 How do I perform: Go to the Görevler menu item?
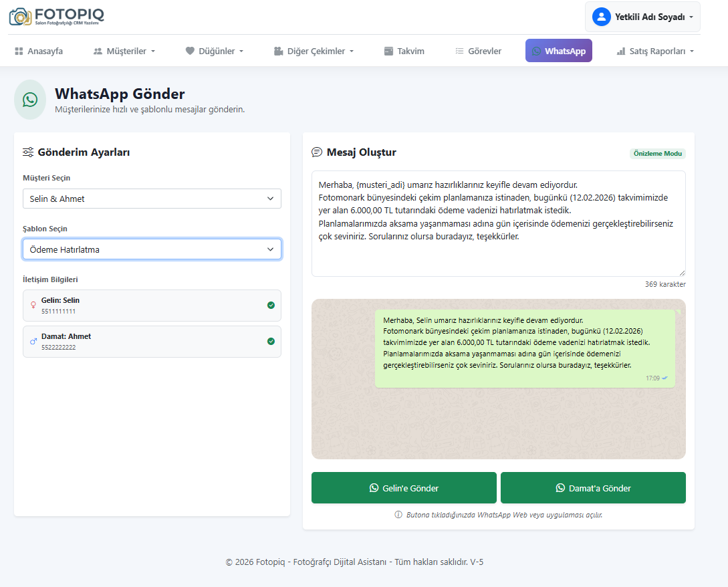pos(478,51)
